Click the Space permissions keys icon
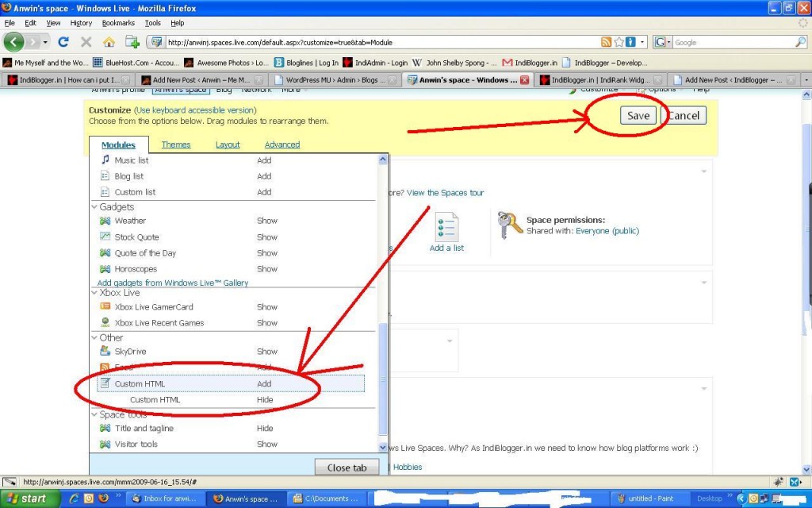The image size is (812, 508). pos(510,225)
